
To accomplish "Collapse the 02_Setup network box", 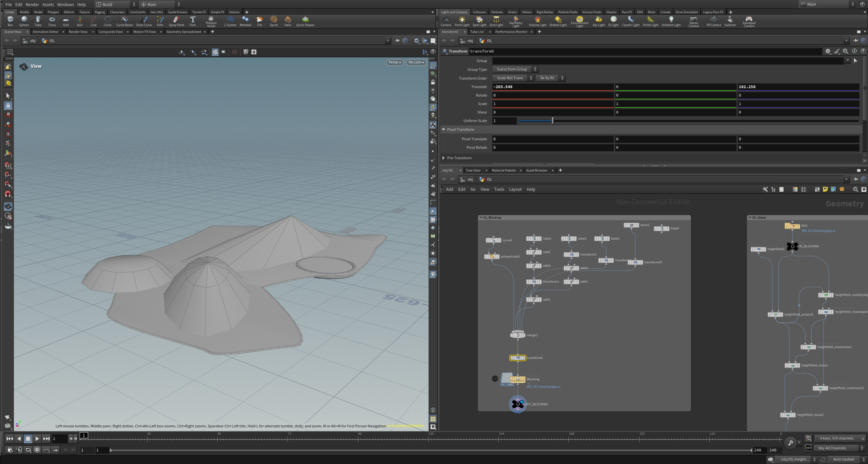I will (750, 218).
